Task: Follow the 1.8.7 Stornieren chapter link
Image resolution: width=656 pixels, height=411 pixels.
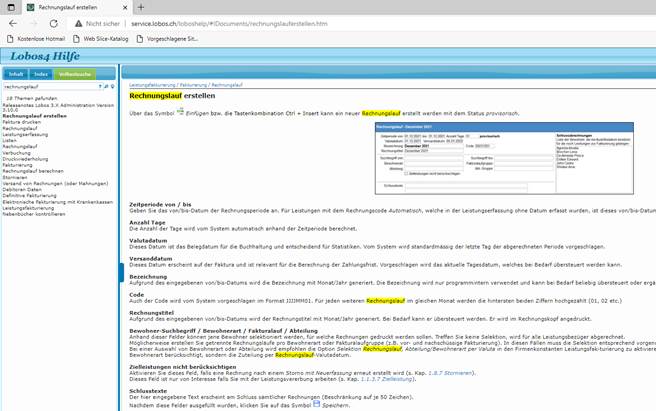Action: point(450,373)
